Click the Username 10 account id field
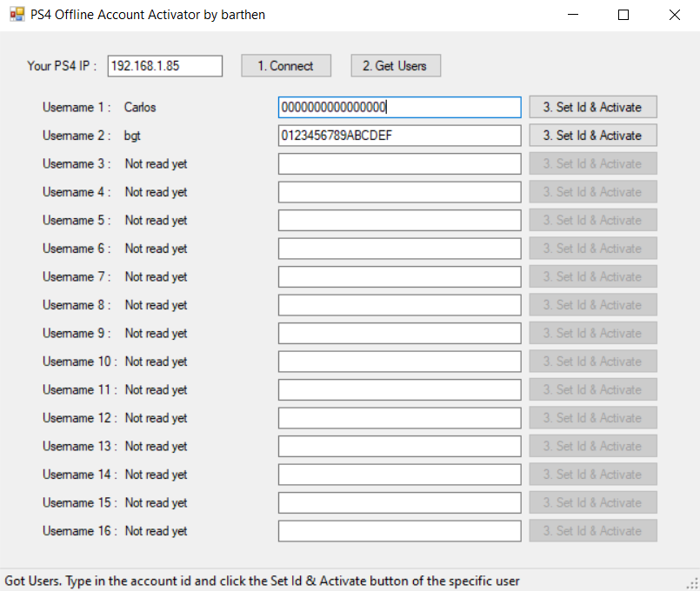 [x=399, y=362]
